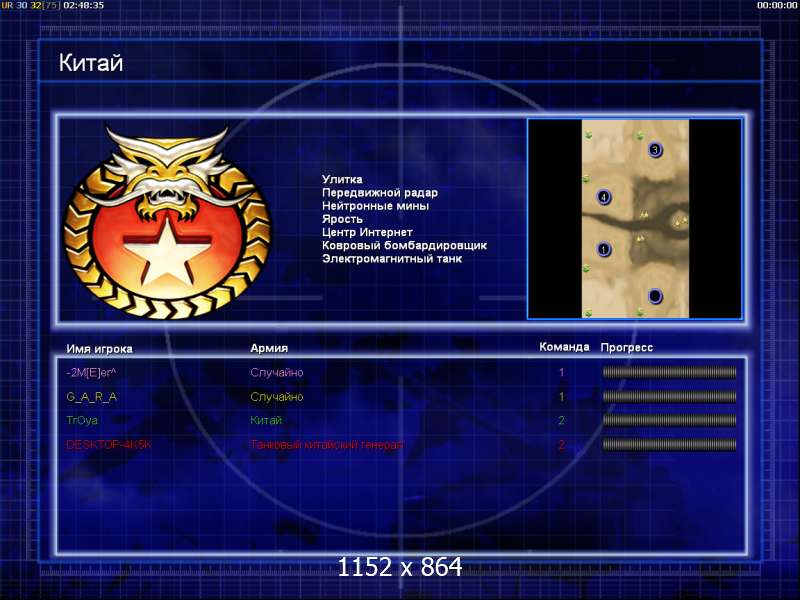The height and width of the screenshot is (600, 800).
Task: Click the "Передвижной радар" entry
Action: point(380,192)
